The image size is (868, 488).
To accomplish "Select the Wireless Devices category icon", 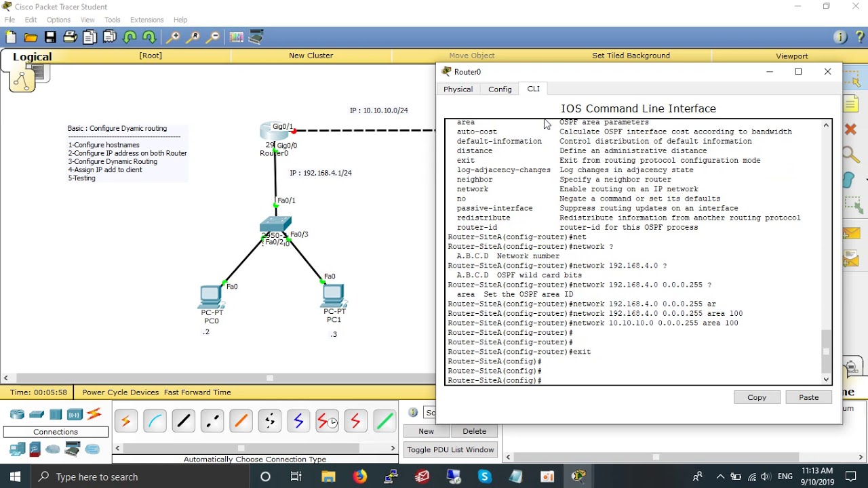I will (75, 414).
